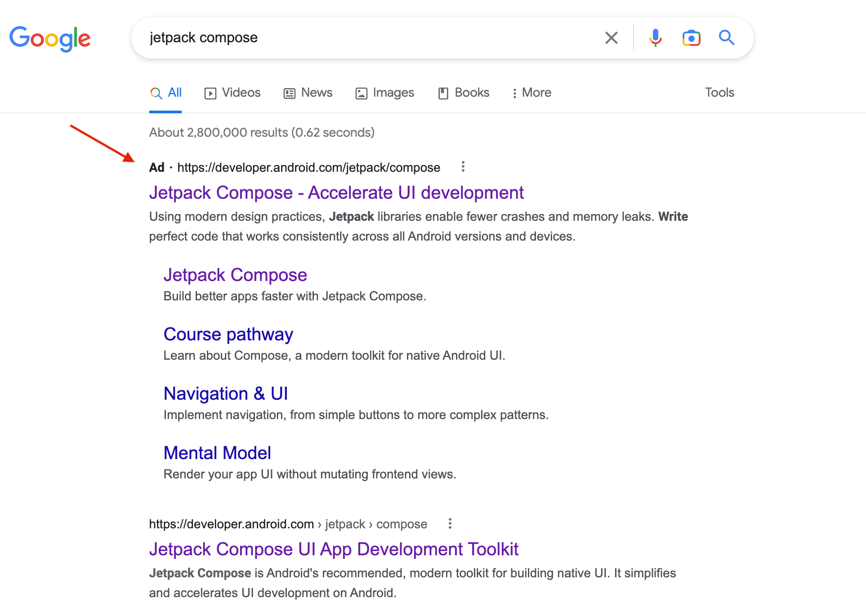Open search by image camera icon
The image size is (866, 616).
[x=691, y=38]
